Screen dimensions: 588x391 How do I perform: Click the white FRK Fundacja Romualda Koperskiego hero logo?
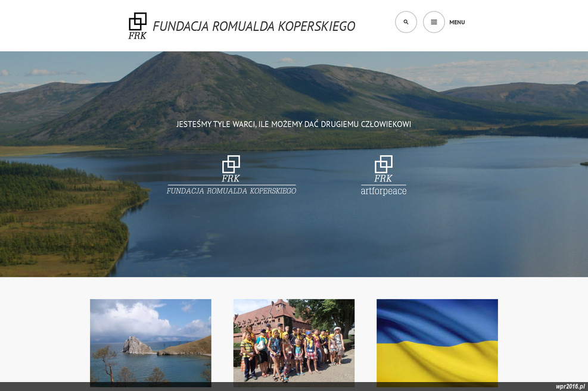pos(231,175)
